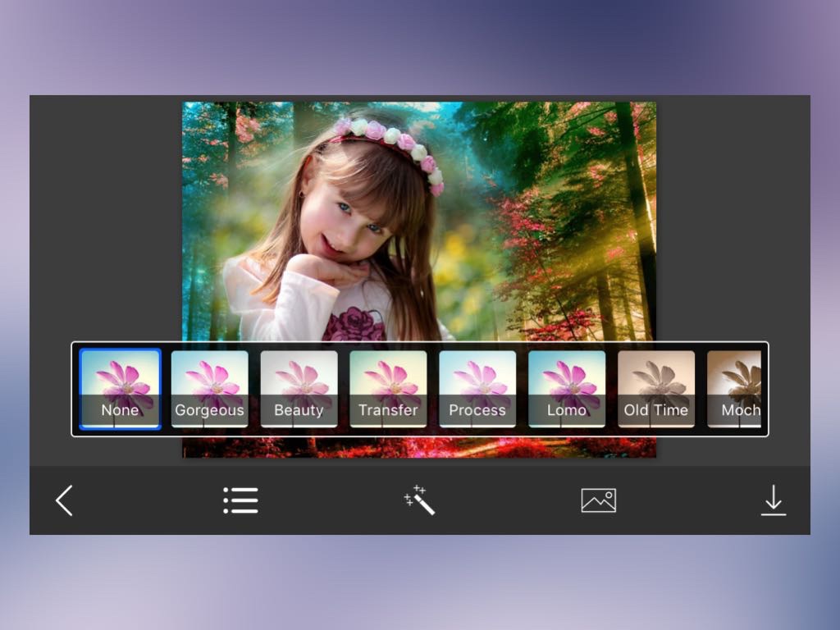Select the None filter thumbnail
Viewport: 840px width, 630px height.
tap(120, 389)
